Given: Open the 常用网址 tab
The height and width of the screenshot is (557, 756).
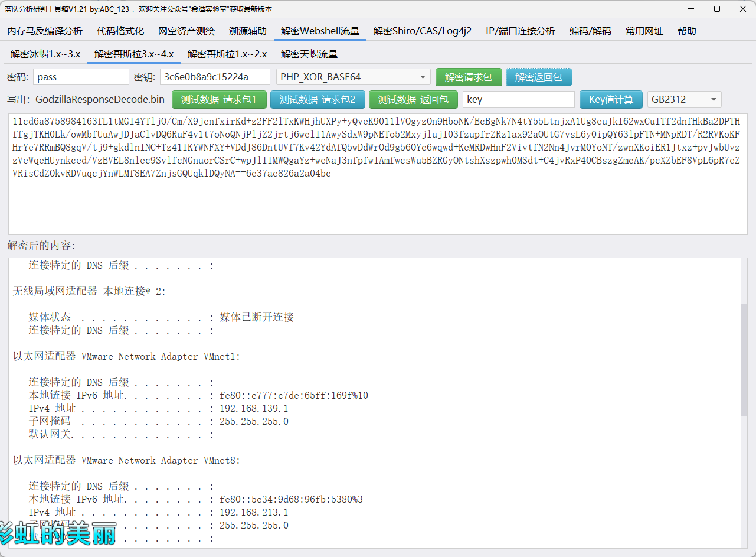Looking at the screenshot, I should click(x=644, y=31).
